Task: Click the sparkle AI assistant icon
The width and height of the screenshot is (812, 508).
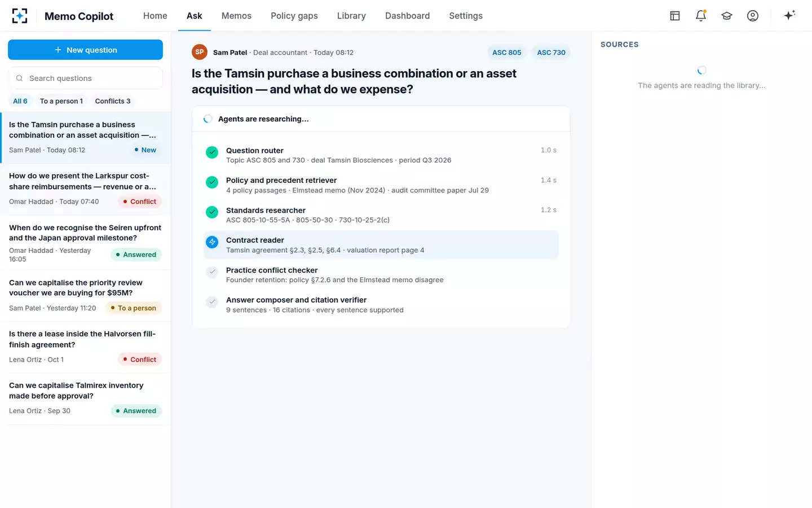Action: tap(789, 15)
